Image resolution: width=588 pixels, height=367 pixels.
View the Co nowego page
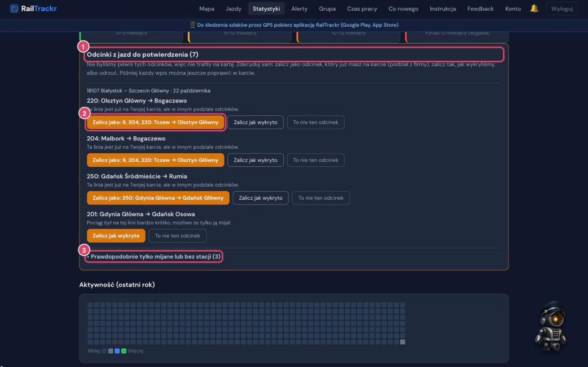click(x=403, y=9)
